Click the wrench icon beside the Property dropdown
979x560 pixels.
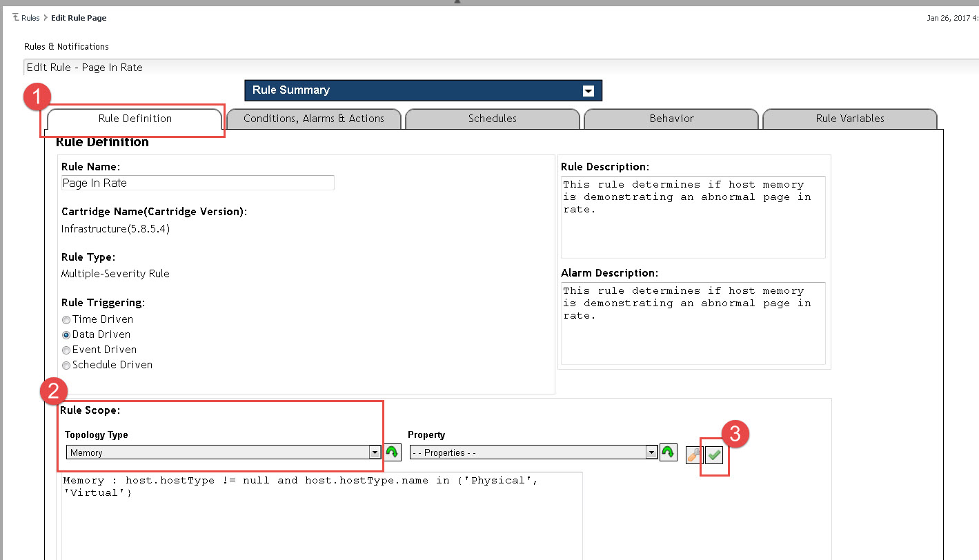coord(694,455)
